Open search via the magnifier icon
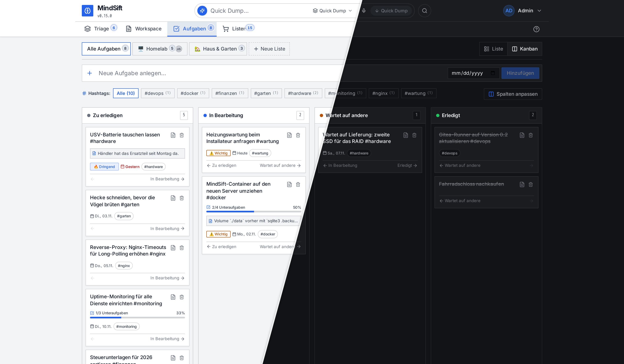 (424, 11)
